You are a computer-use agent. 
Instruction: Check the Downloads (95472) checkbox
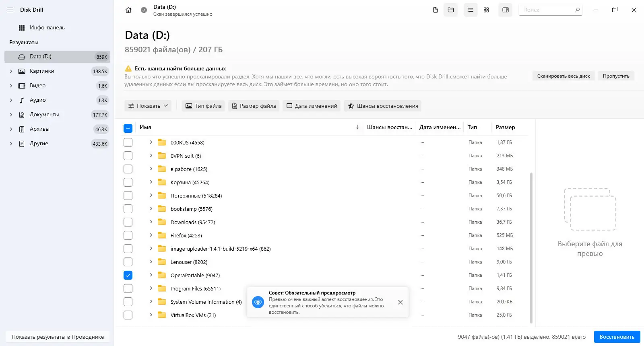128,222
